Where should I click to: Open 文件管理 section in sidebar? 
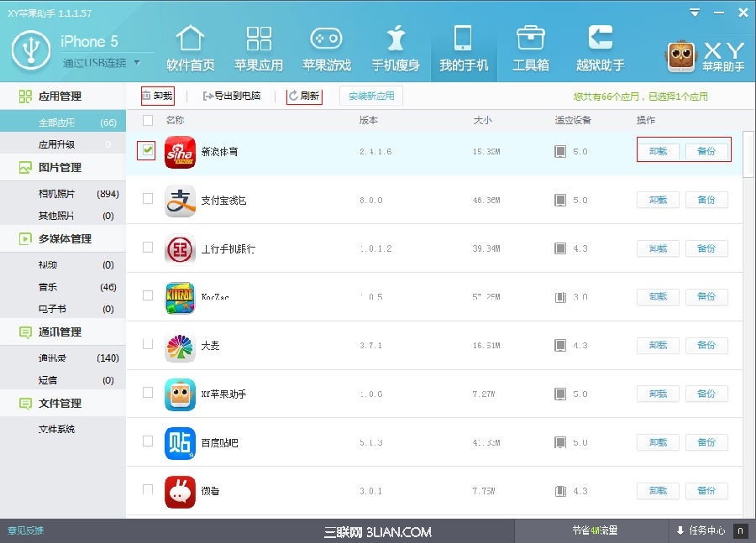(63, 404)
